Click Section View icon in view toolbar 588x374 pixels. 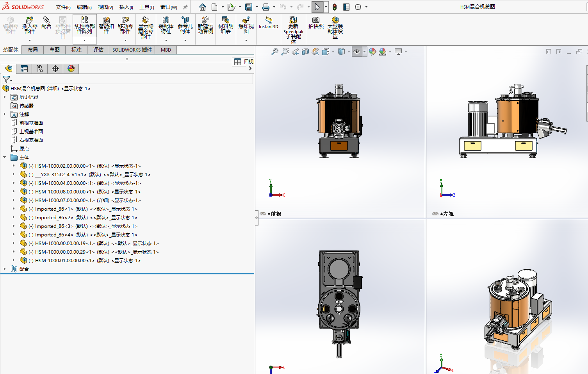[305, 52]
